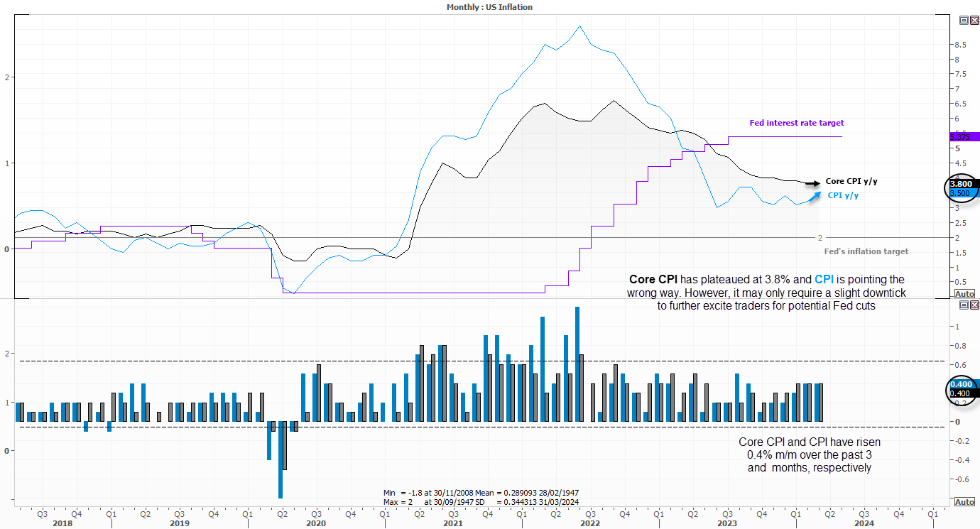The width and height of the screenshot is (980, 529).
Task: Click the 6.5 tick on right y-axis
Action: tap(962, 104)
